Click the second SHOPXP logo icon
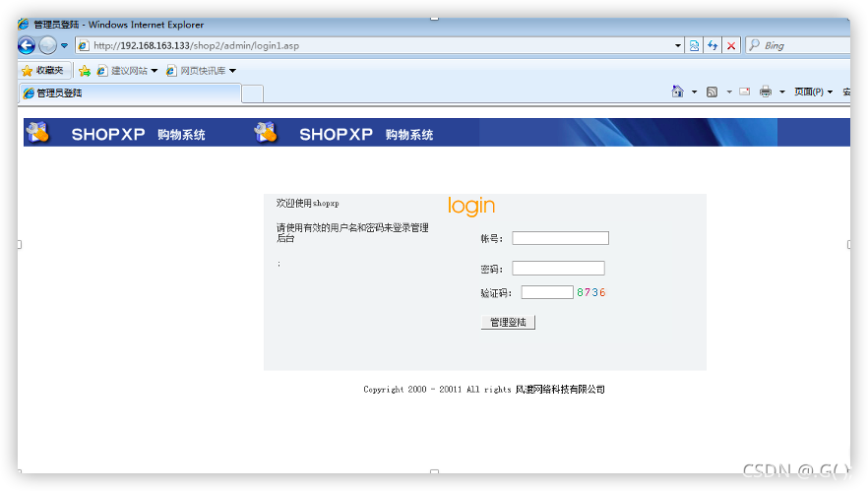 [266, 132]
